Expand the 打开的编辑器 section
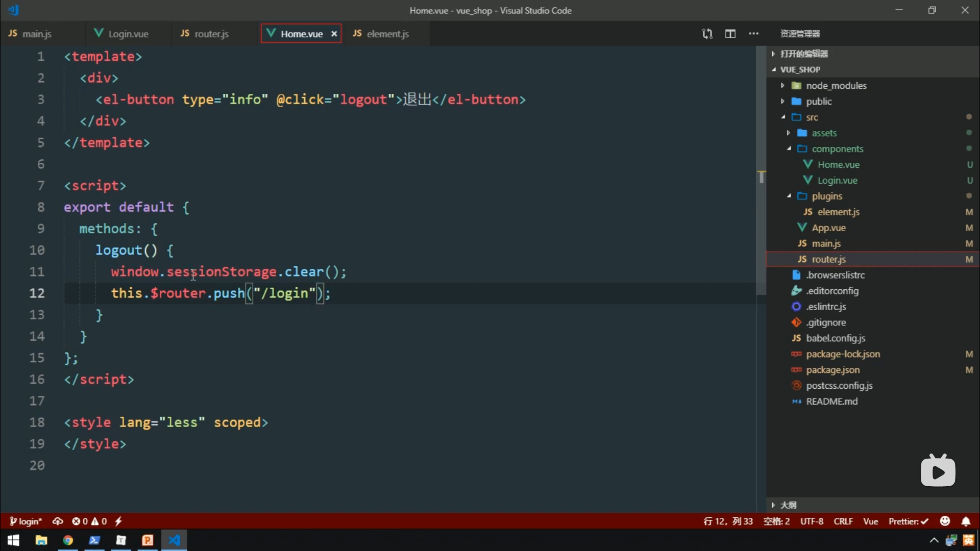 click(x=873, y=54)
